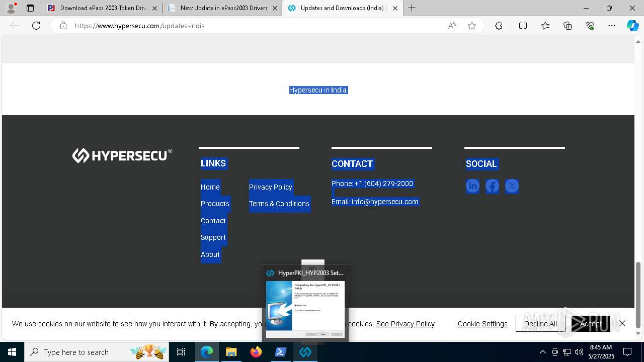Open the LinkedIn social icon
Image resolution: width=644 pixels, height=362 pixels.
(472, 186)
